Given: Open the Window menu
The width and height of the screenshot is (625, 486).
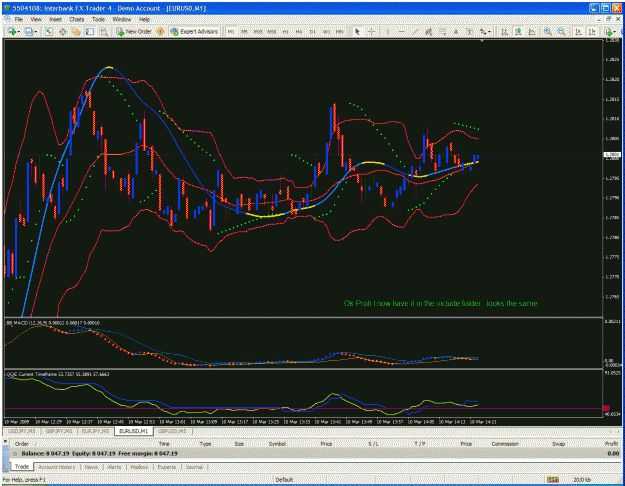Looking at the screenshot, I should [x=122, y=19].
